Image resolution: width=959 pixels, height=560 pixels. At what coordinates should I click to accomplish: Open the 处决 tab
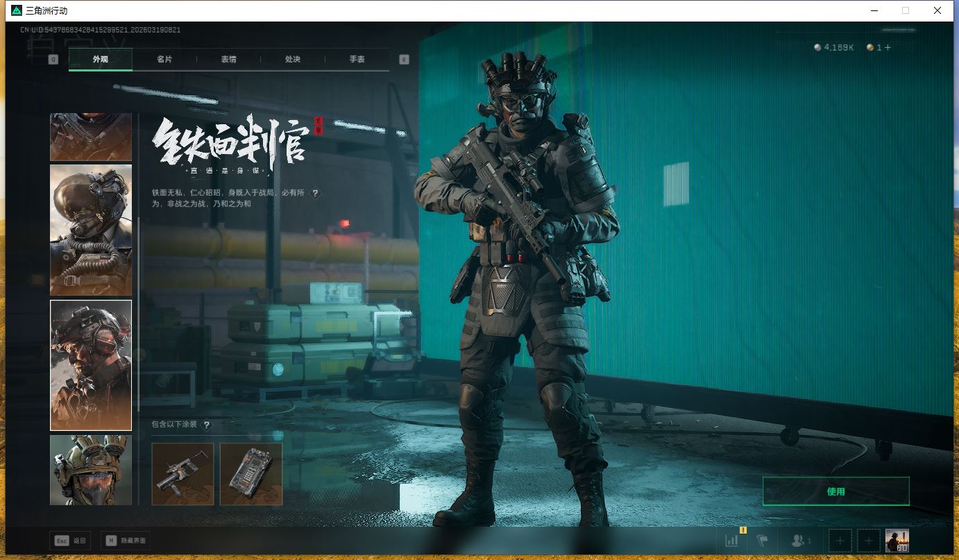tap(293, 60)
